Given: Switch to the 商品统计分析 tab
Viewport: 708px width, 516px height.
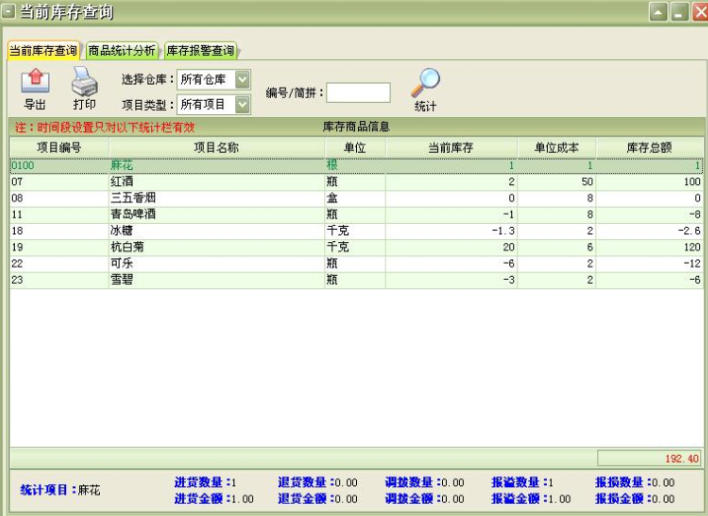Looking at the screenshot, I should point(121,51).
